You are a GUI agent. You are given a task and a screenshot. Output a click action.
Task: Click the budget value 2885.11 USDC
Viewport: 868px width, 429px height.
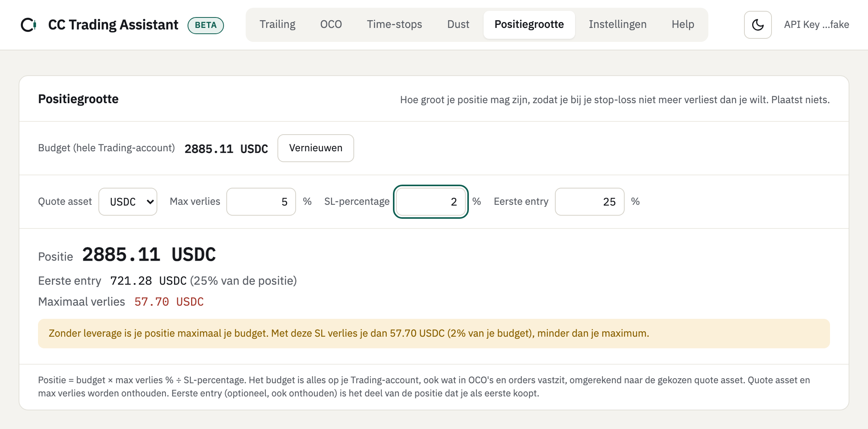pos(226,149)
